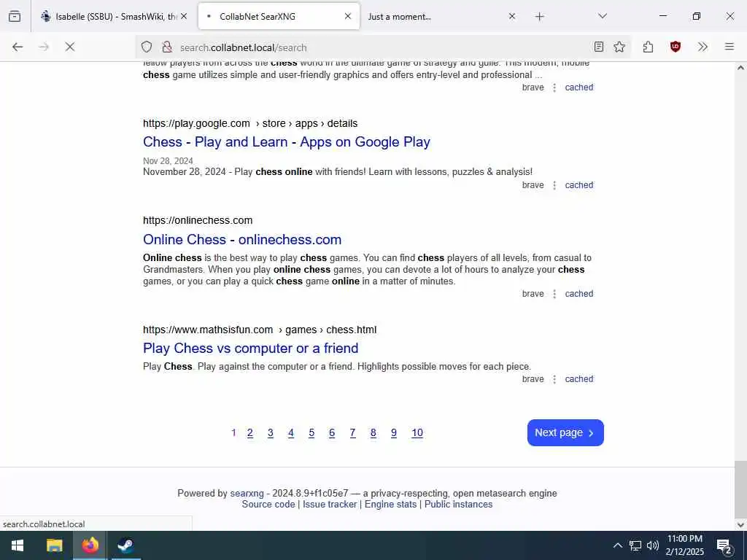Image resolution: width=747 pixels, height=560 pixels.
Task: Go to results page 5
Action: (x=311, y=433)
